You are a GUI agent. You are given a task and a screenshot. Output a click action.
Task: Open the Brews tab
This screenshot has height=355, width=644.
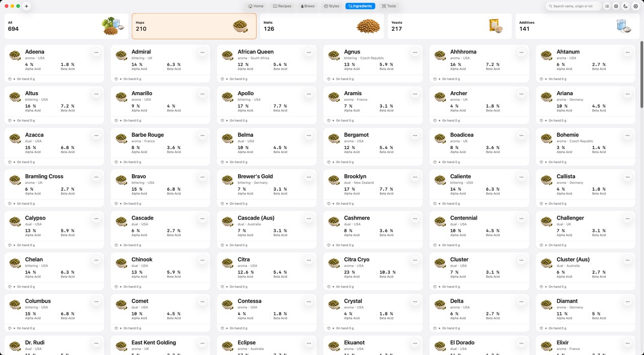[307, 6]
